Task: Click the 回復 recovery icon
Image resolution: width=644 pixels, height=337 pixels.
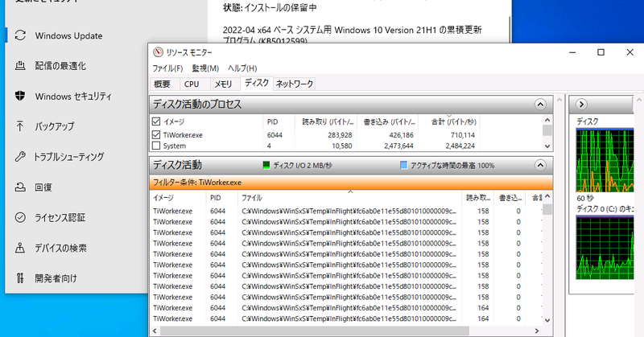Action: (x=20, y=187)
